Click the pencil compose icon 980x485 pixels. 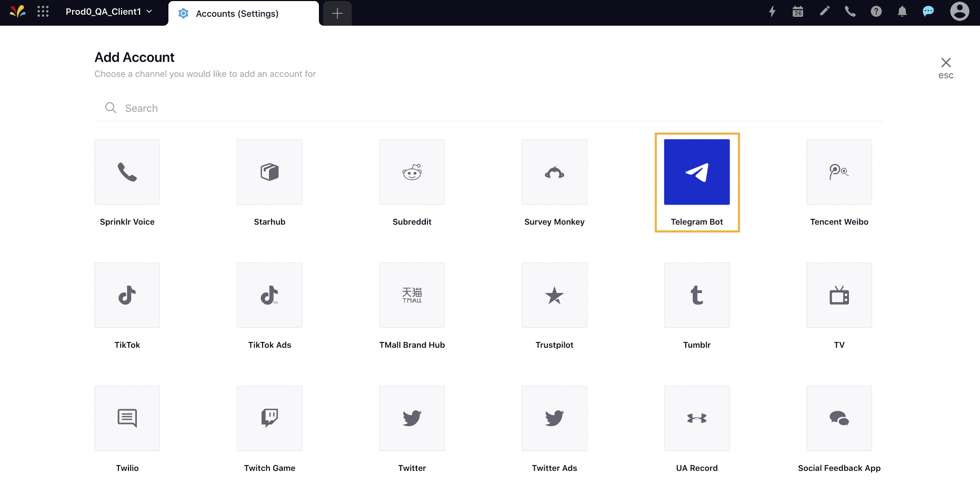pos(824,11)
